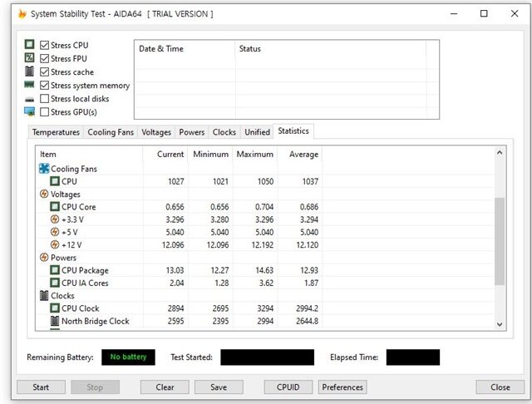
Task: Uncheck the Stress FPU option
Action: pos(44,59)
